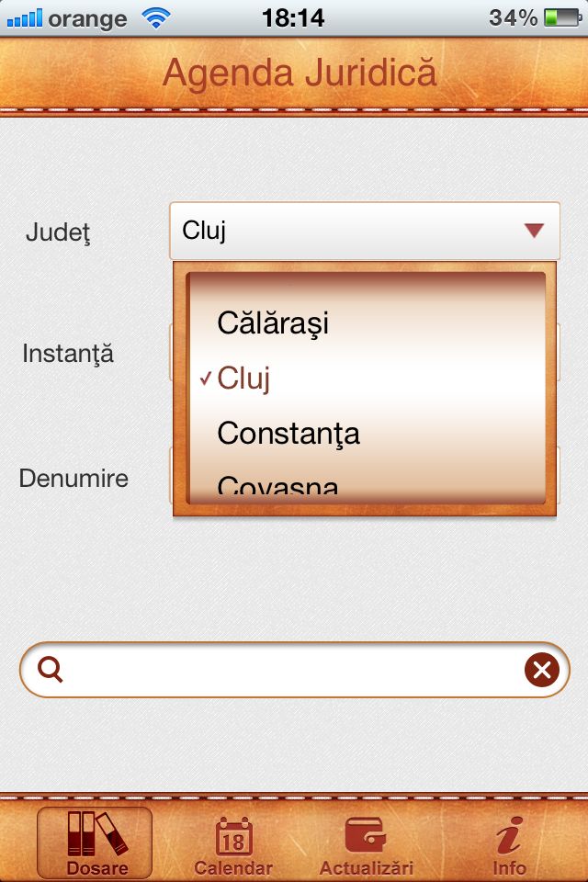Viewport: 588px width, 882px height.
Task: Choose Călăraşi from the county list
Action: [x=365, y=322]
